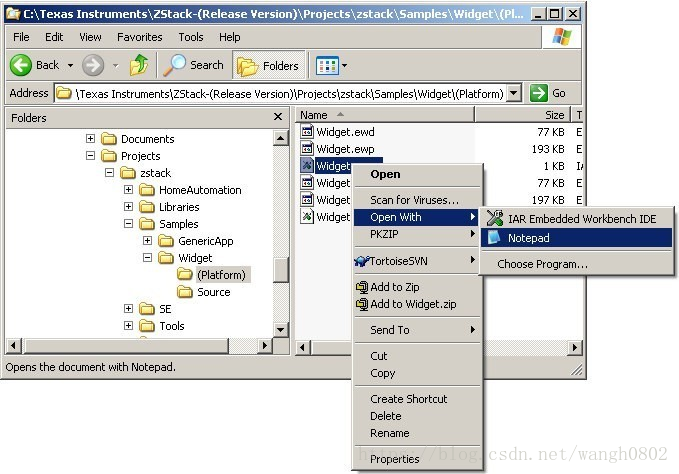
Task: Open the Address bar dropdown
Action: coord(514,93)
